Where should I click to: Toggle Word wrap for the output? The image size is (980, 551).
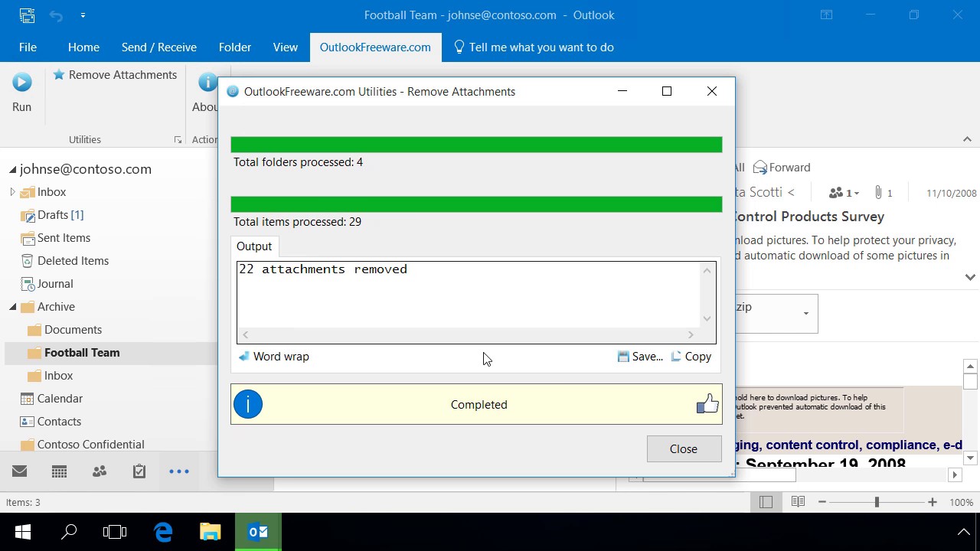click(x=273, y=357)
